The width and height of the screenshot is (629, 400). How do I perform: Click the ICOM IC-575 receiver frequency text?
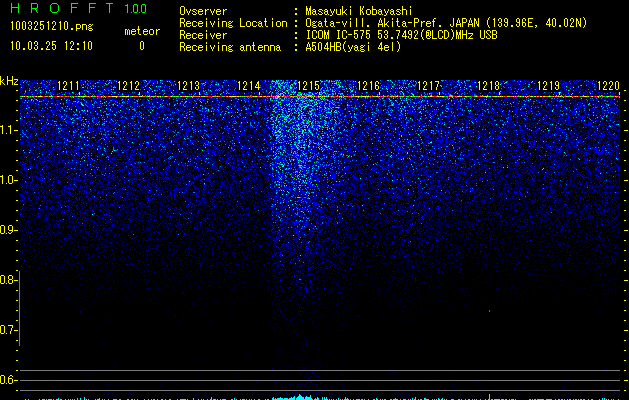click(x=402, y=35)
